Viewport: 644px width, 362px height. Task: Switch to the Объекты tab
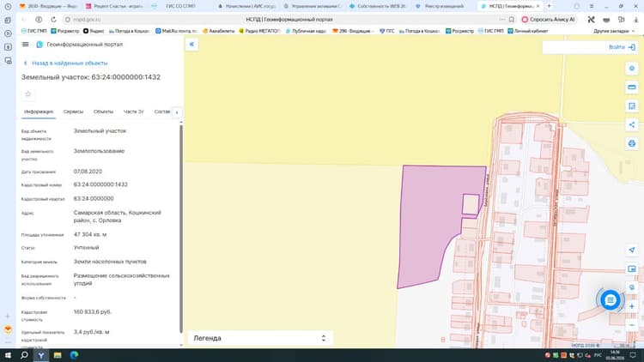103,112
